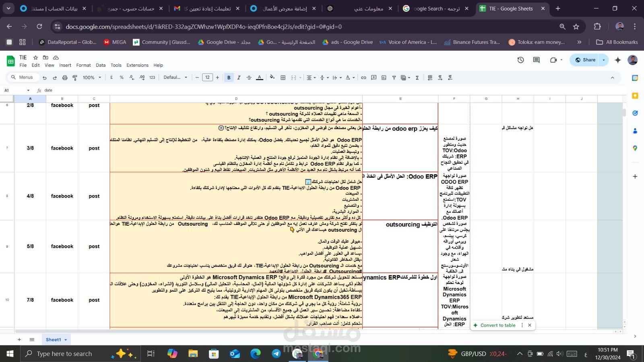This screenshot has height=362, width=644.
Task: Open the functions sigma menu
Action: coord(417,78)
